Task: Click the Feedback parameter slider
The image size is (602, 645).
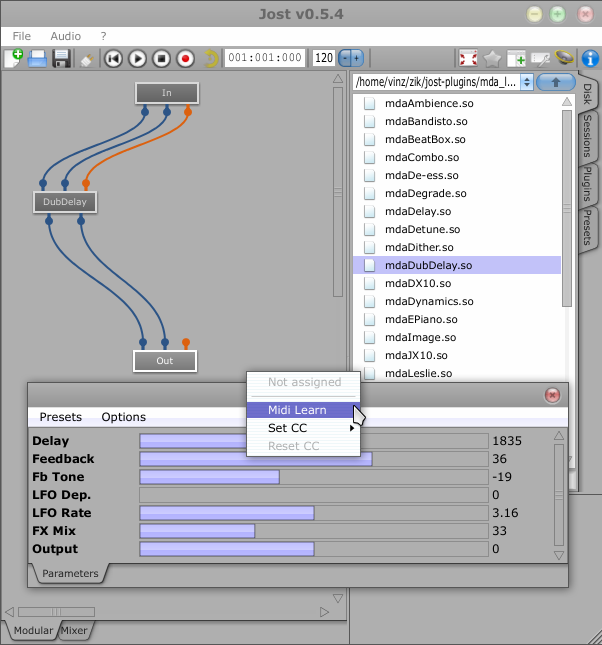Action: click(x=314, y=459)
